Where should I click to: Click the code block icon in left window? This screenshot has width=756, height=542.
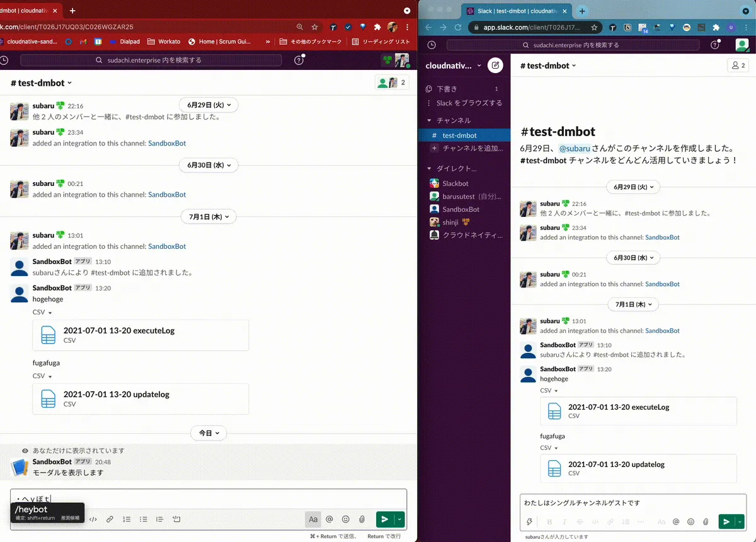[177, 519]
